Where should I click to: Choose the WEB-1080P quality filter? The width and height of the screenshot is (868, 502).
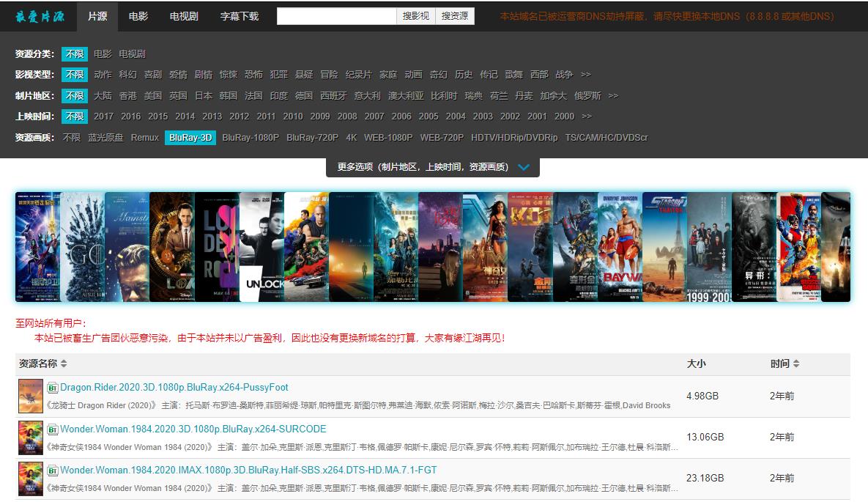389,138
